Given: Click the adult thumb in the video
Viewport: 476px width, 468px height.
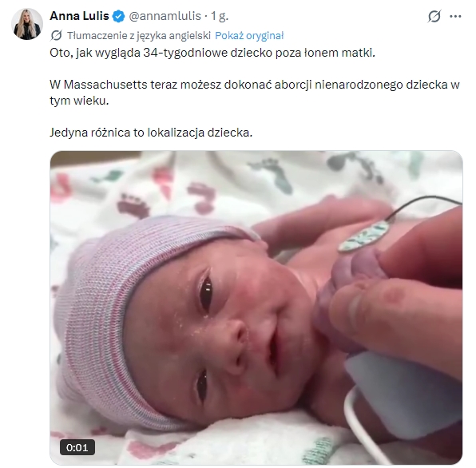Looking at the screenshot, I should 395,319.
